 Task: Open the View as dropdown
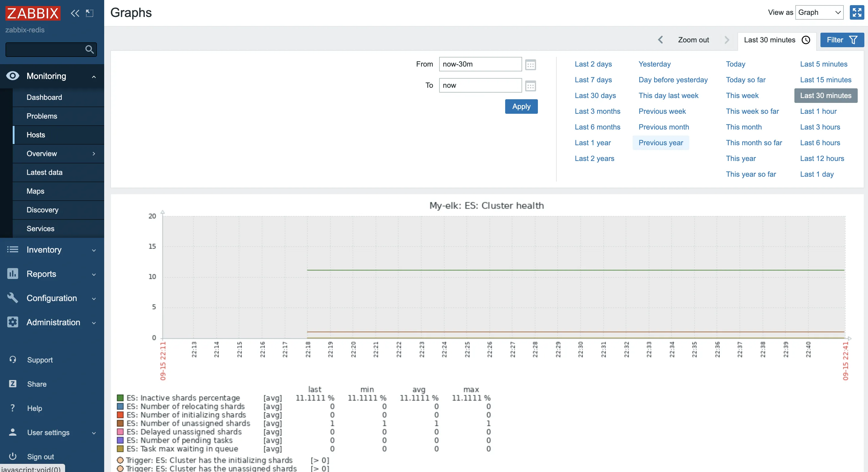819,12
